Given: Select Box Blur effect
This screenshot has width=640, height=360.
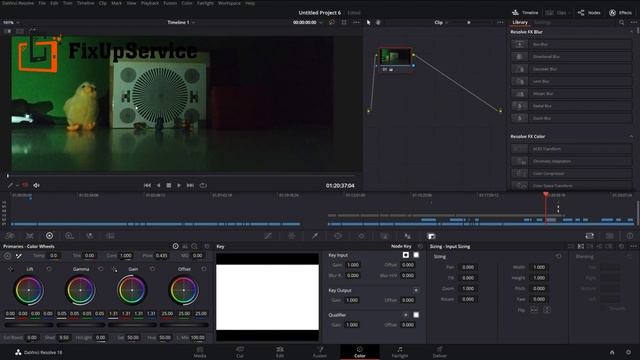Looking at the screenshot, I should 571,44.
